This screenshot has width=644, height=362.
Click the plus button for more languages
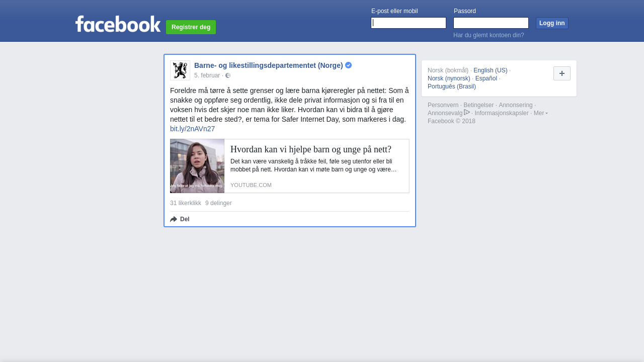(561, 73)
